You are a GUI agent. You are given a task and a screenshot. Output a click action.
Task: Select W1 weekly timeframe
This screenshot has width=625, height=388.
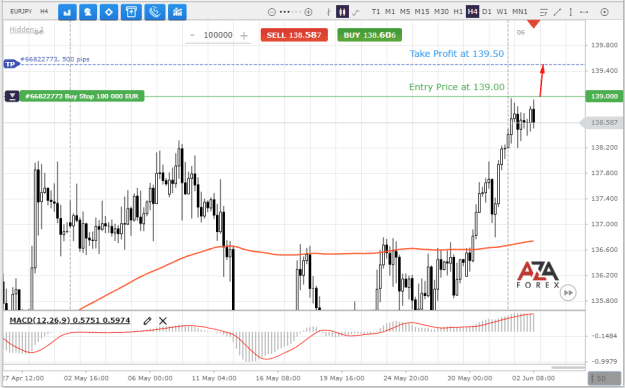(x=502, y=12)
